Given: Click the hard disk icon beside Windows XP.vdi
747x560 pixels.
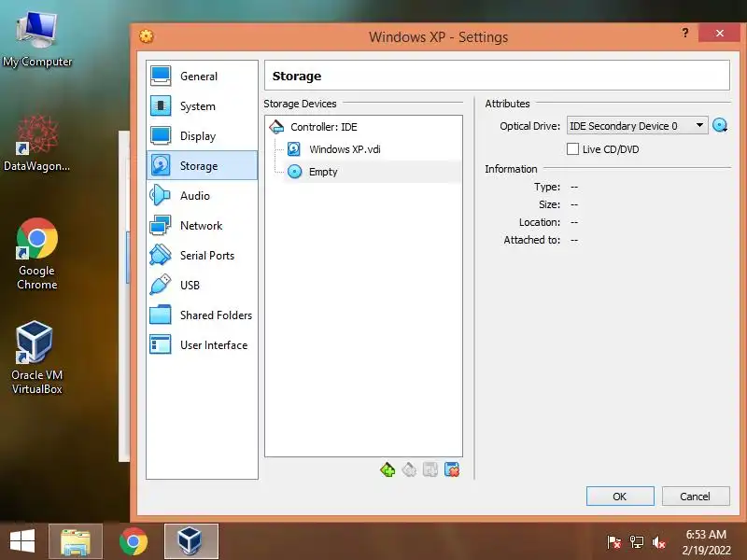Looking at the screenshot, I should coord(294,149).
